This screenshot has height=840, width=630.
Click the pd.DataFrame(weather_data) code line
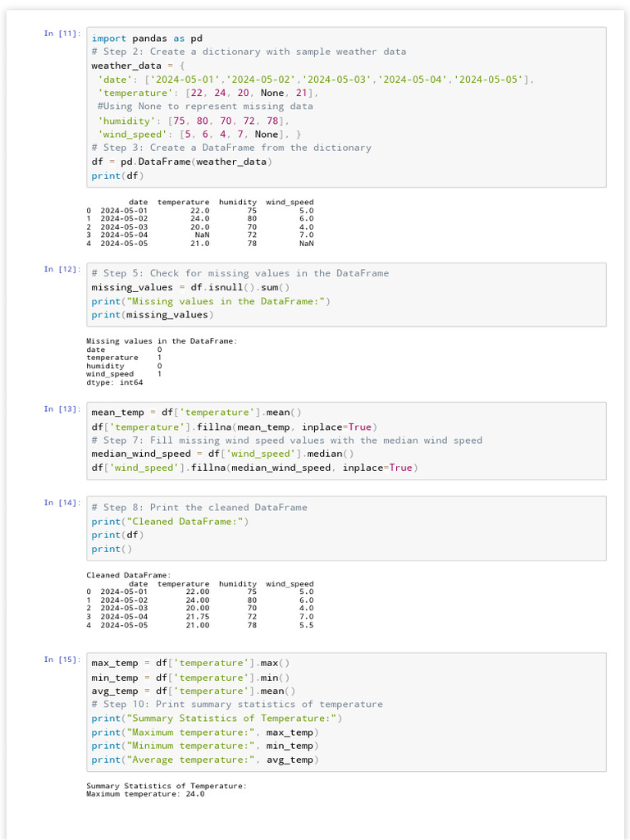pyautogui.click(x=181, y=162)
